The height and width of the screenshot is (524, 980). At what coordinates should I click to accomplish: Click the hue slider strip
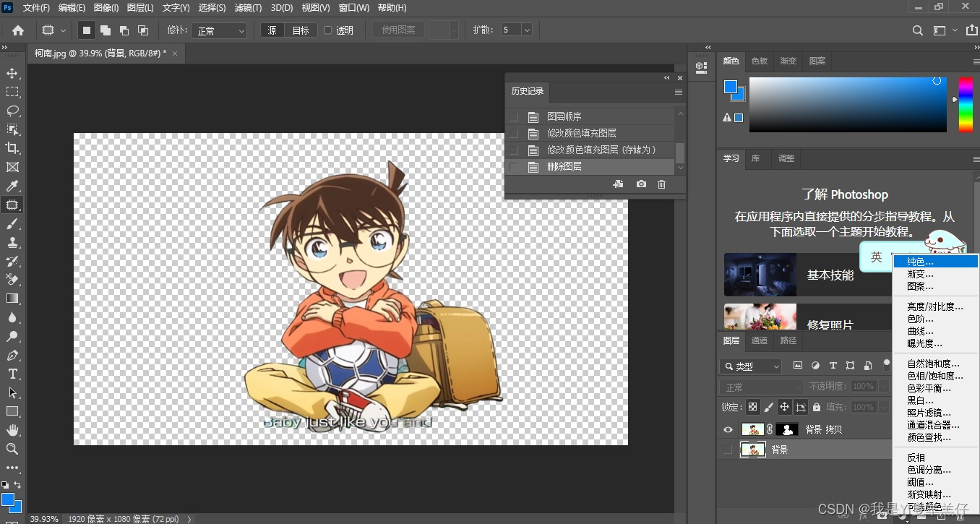[966, 104]
